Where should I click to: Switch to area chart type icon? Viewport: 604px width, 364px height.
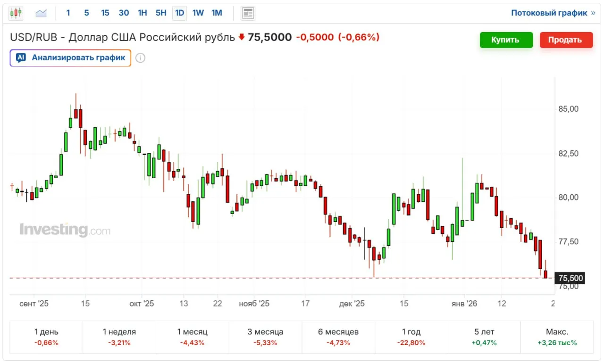tap(41, 13)
